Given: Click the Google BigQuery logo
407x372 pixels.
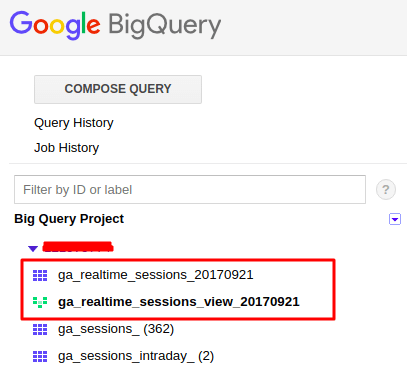Looking at the screenshot, I should pyautogui.click(x=115, y=25).
